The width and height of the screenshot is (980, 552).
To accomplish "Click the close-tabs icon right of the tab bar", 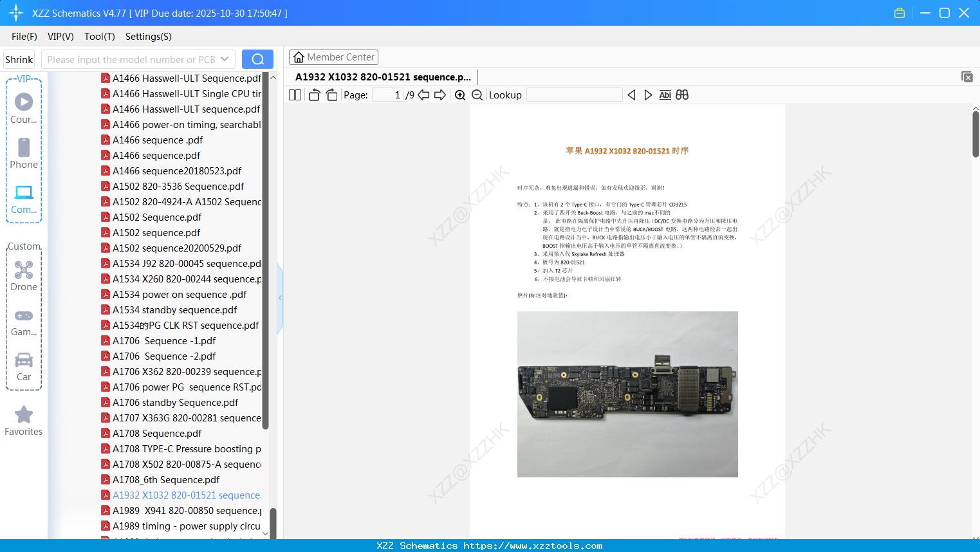I will [967, 77].
